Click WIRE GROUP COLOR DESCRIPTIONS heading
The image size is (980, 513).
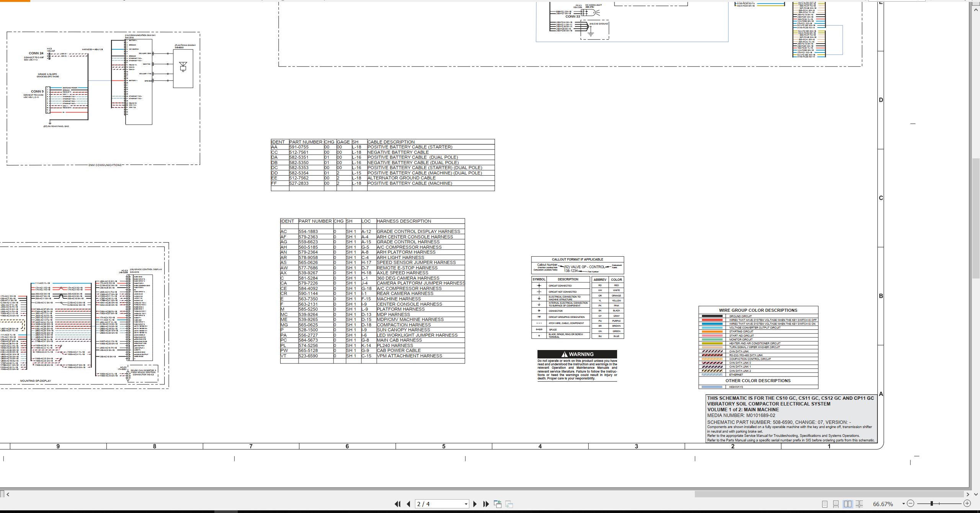pos(758,310)
